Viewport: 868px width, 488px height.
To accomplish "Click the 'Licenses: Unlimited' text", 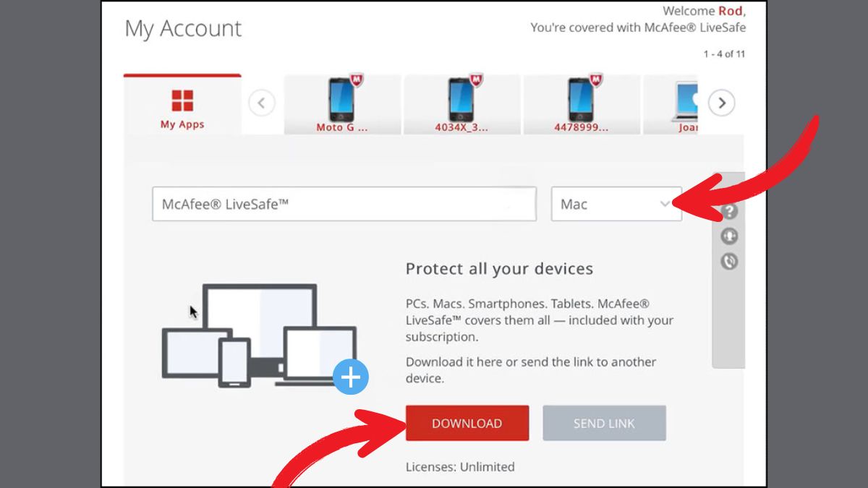I will click(460, 467).
